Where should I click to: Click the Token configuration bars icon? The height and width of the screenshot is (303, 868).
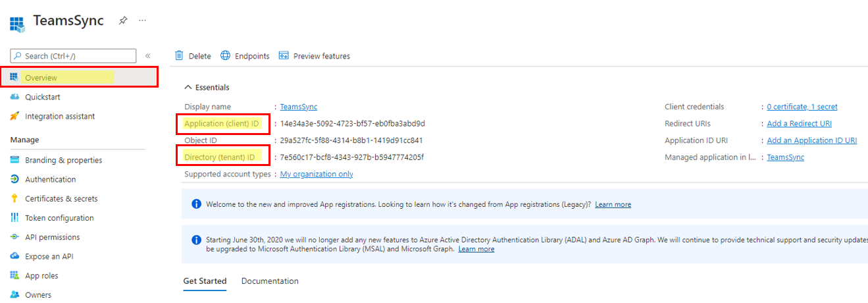point(14,217)
